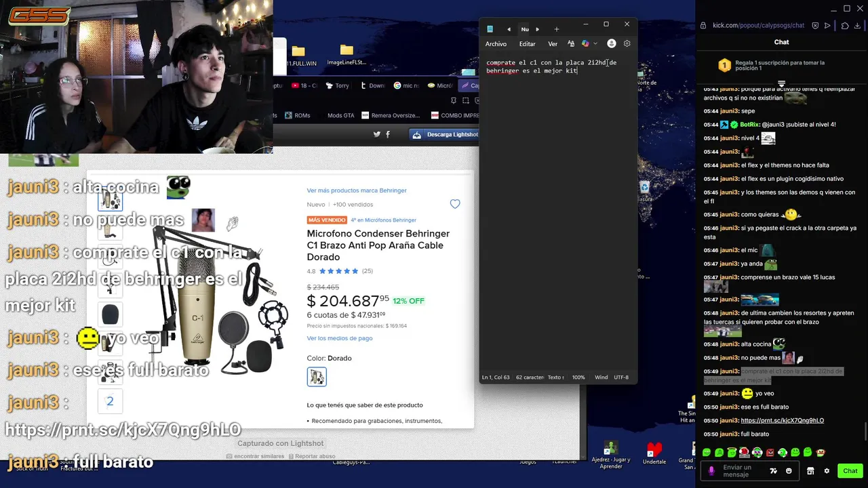868x488 pixels.
Task: Open Notepad settings gear icon
Action: [627, 43]
